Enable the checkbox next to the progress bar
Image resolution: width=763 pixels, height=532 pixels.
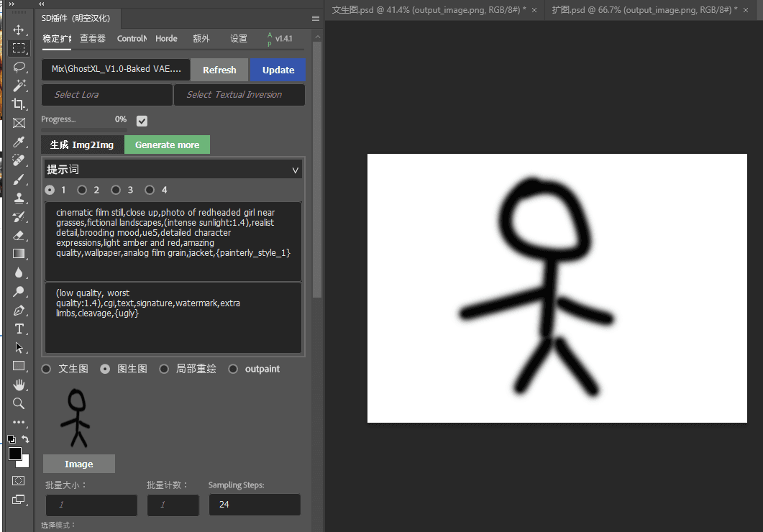point(142,121)
